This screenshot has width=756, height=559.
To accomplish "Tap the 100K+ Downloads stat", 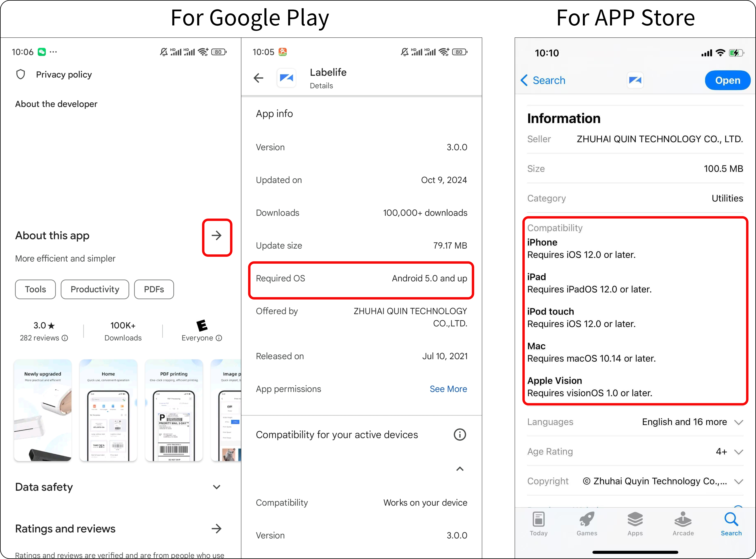I will click(123, 331).
